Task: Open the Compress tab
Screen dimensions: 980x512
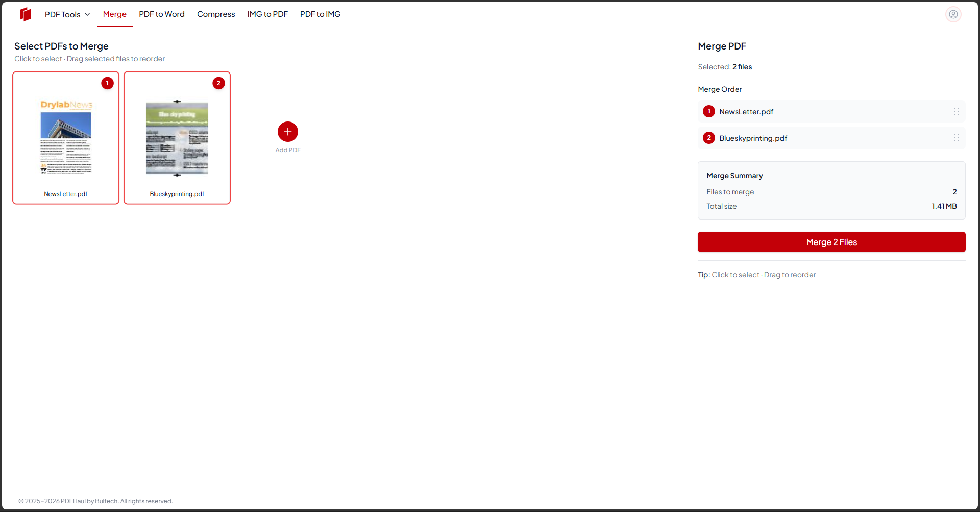Action: pyautogui.click(x=216, y=14)
